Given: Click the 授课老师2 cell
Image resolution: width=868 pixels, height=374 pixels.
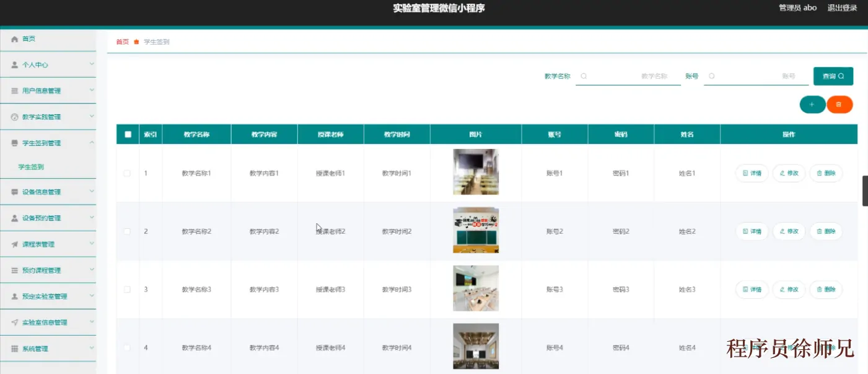Looking at the screenshot, I should coord(331,231).
